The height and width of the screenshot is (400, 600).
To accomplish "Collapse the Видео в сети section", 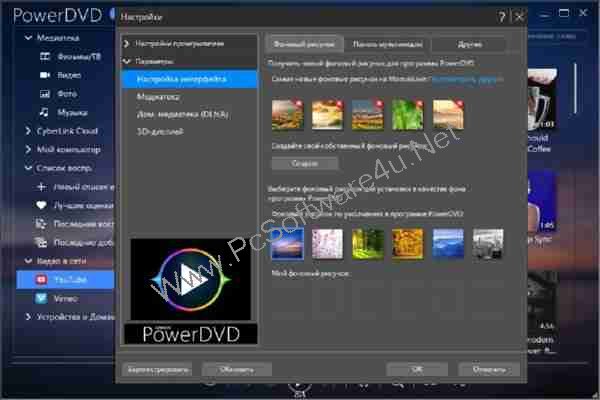I will pos(28,261).
